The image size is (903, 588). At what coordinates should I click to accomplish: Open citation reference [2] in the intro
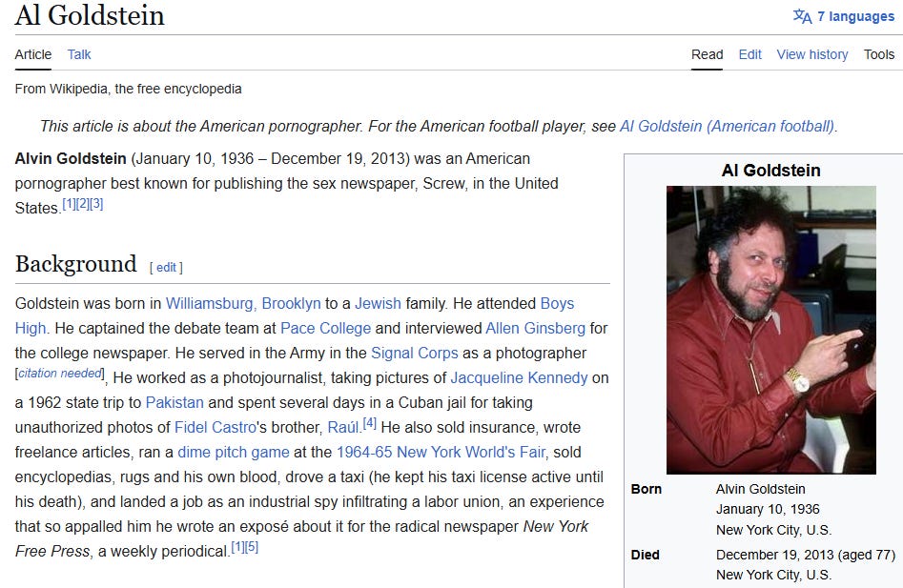point(82,204)
